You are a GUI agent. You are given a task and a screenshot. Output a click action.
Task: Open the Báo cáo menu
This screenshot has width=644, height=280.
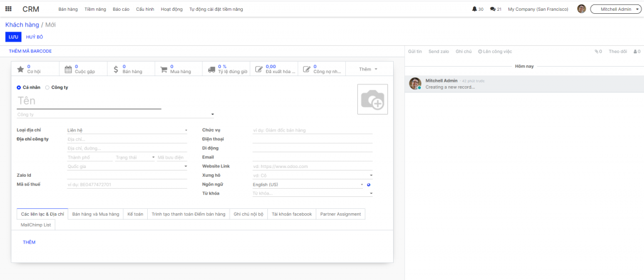tap(121, 9)
